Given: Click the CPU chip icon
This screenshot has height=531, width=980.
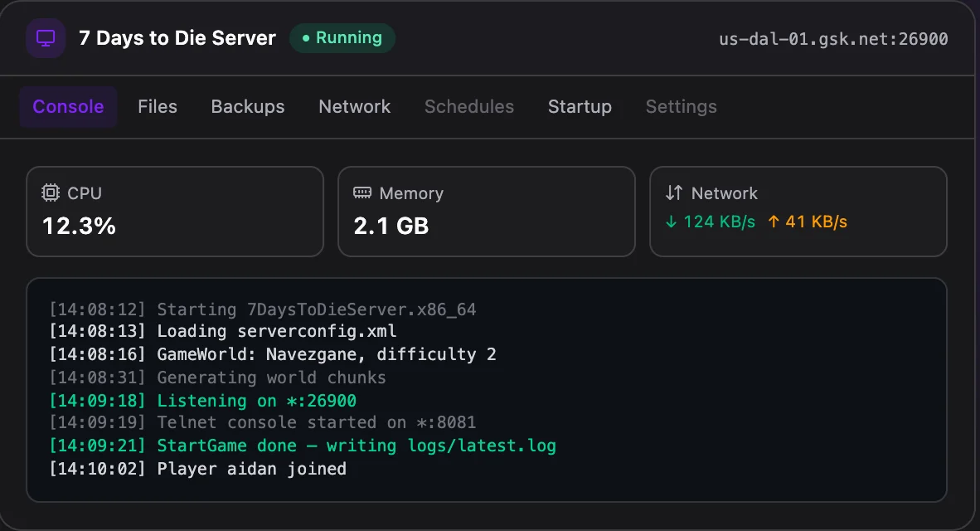Looking at the screenshot, I should 51,192.
